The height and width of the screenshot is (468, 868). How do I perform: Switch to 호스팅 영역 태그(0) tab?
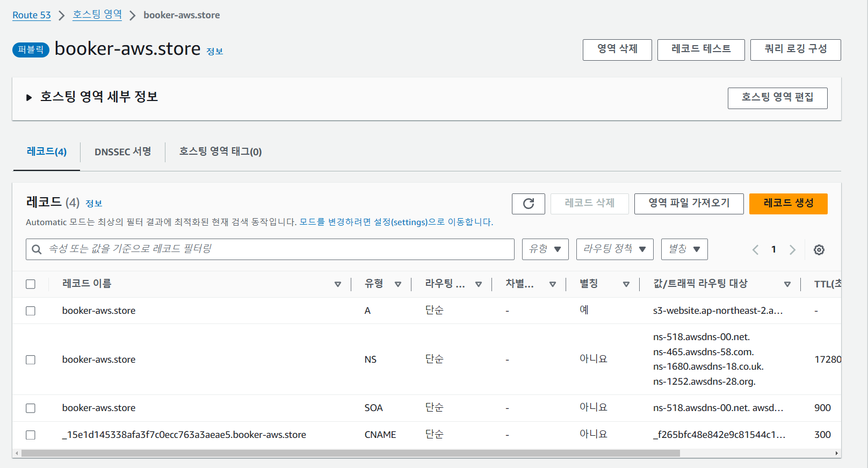point(221,152)
